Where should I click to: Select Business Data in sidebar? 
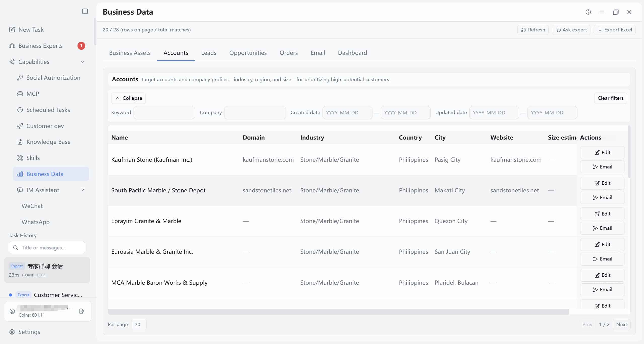(51, 174)
